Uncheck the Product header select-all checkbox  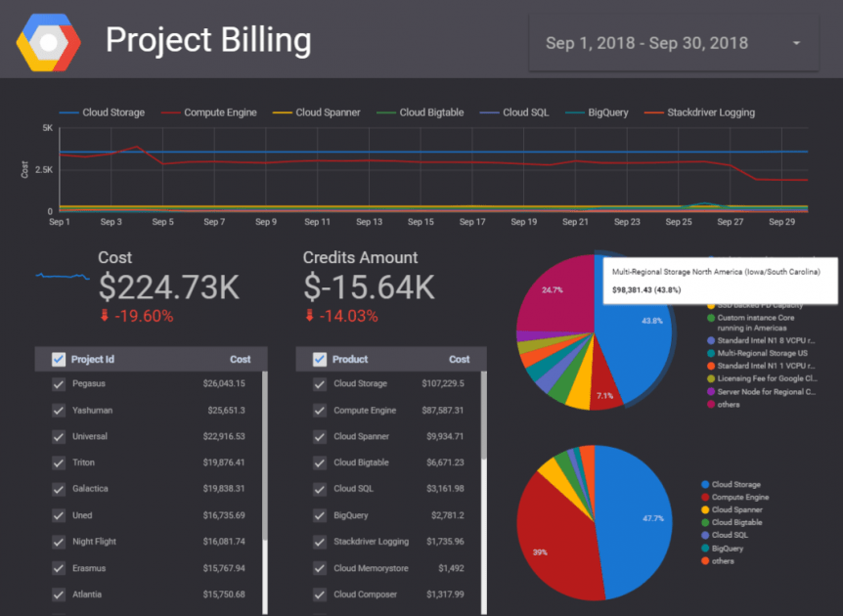tap(319, 358)
